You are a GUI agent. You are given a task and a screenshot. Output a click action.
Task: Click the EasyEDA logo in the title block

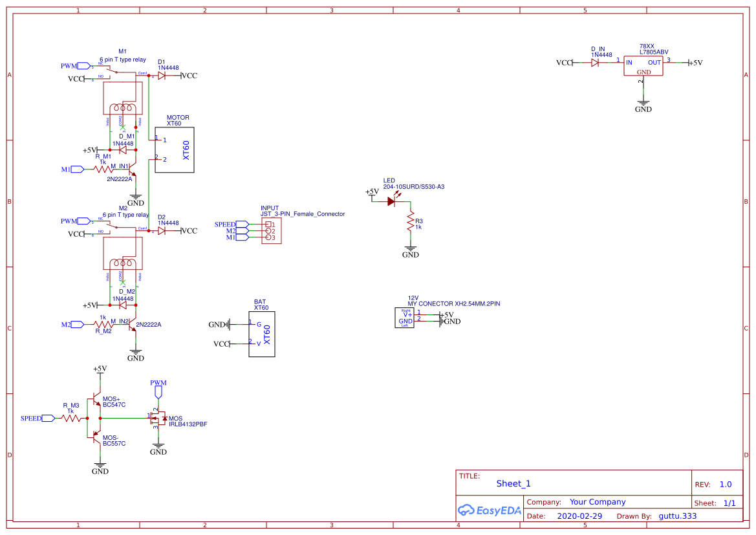[x=490, y=510]
